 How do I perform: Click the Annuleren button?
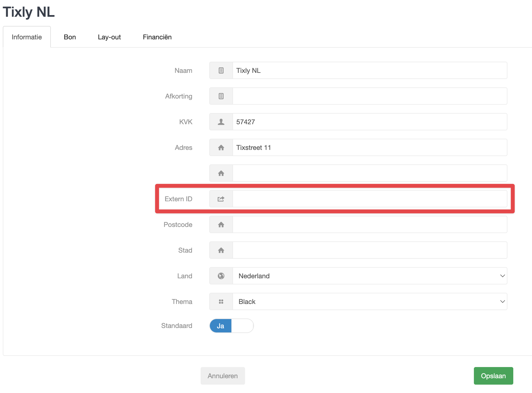[223, 376]
